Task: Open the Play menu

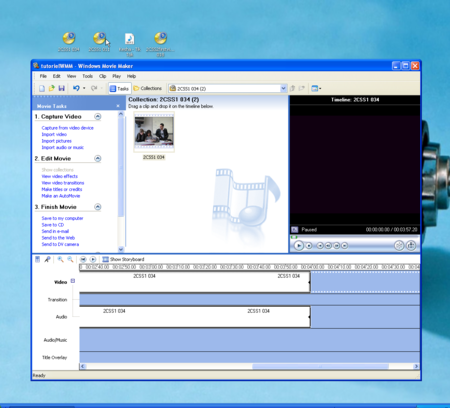Action: [x=116, y=76]
